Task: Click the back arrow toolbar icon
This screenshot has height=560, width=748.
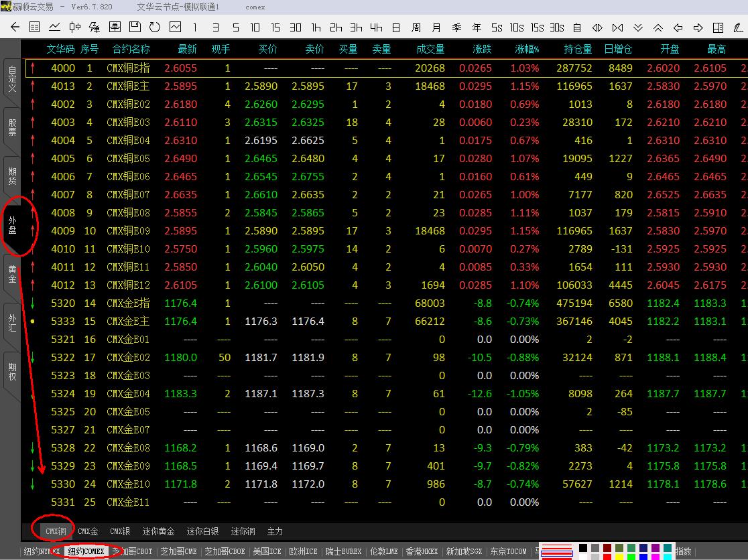Action: 15,27
